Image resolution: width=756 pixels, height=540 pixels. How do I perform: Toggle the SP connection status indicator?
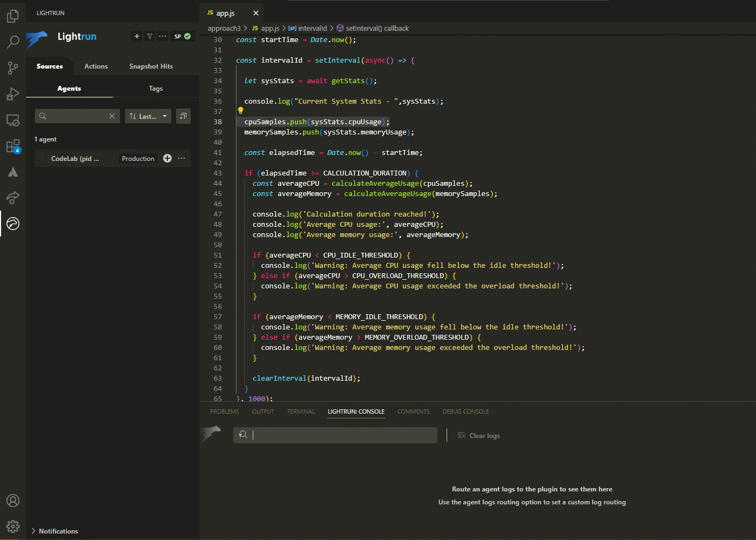click(x=182, y=36)
